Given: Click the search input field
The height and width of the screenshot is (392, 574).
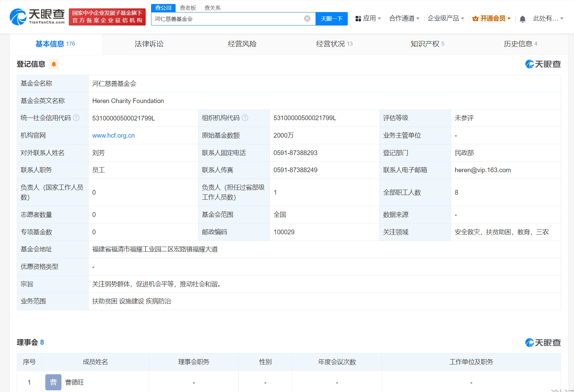Looking at the screenshot, I should point(228,19).
